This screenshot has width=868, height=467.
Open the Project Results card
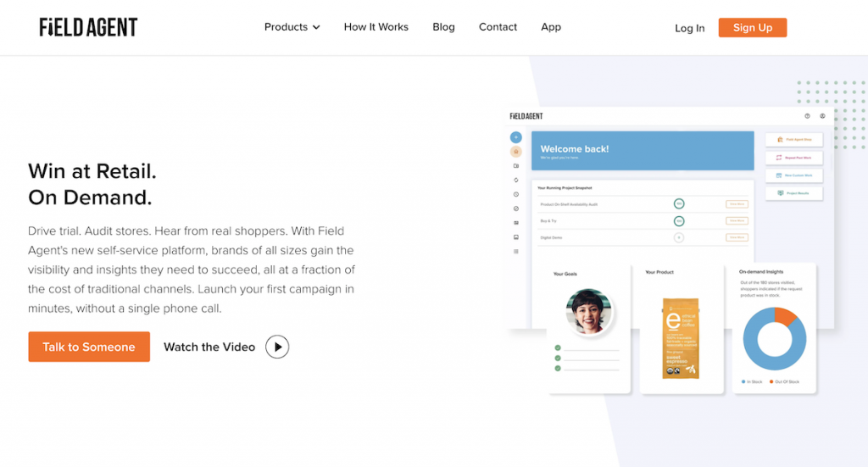coord(793,193)
